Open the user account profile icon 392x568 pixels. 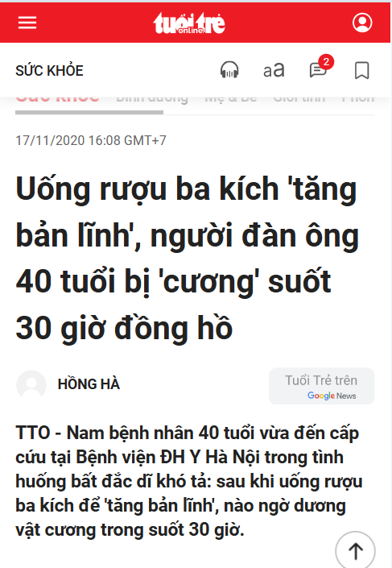362,23
